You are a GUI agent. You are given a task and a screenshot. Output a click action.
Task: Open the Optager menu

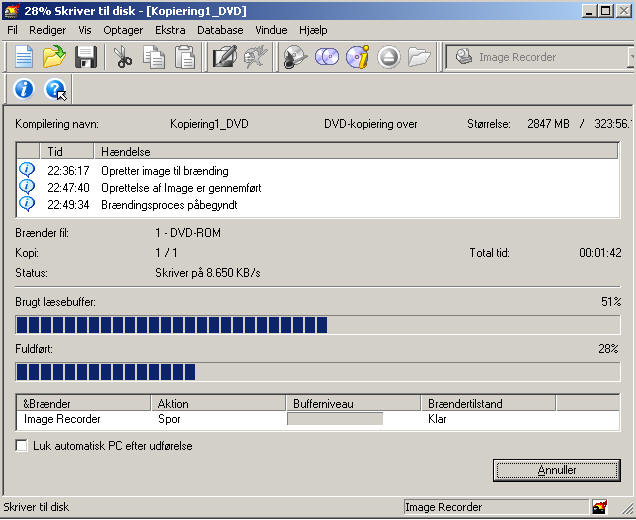pos(123,30)
